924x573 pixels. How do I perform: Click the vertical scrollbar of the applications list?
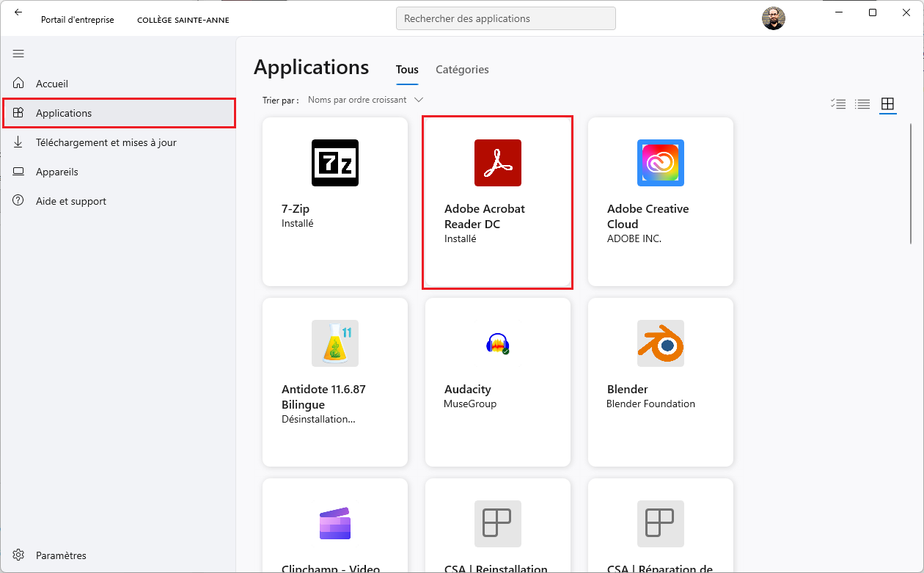[x=911, y=183]
